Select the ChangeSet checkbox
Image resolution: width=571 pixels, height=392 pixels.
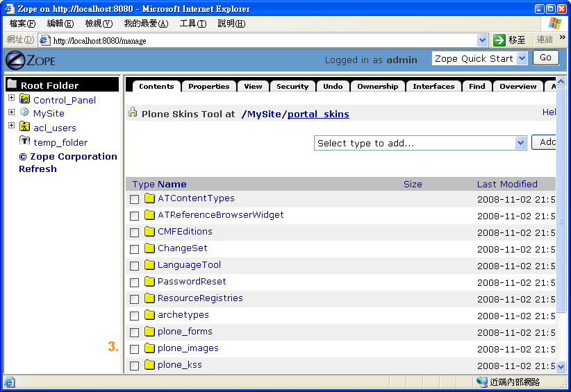tap(134, 250)
